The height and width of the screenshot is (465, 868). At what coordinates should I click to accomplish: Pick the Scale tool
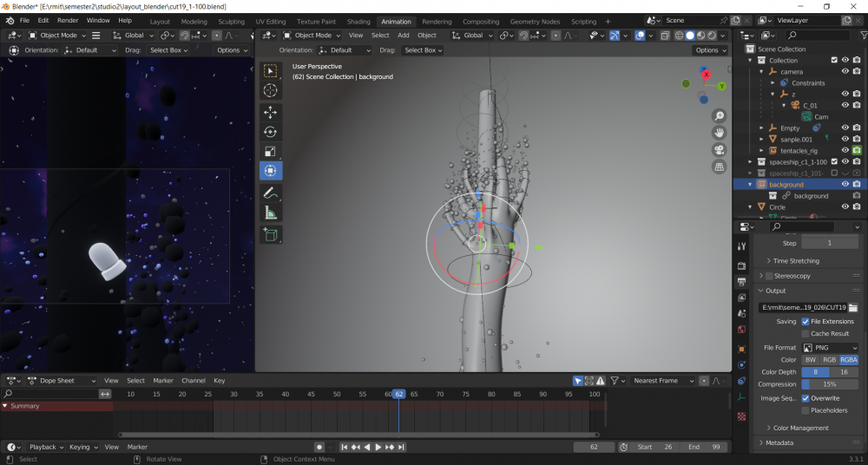click(271, 151)
